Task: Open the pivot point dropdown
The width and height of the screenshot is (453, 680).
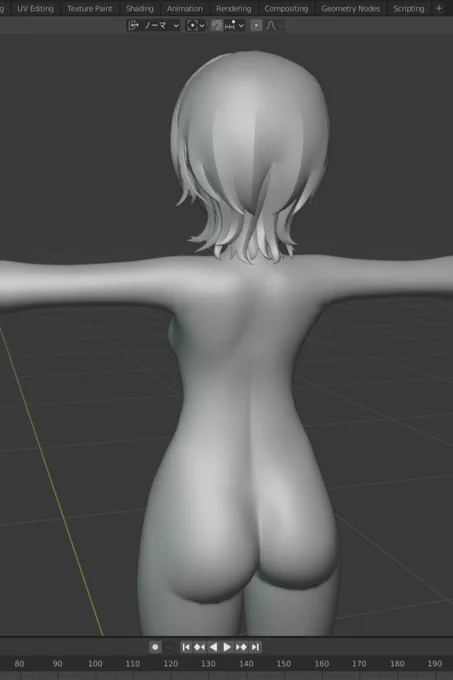Action: point(196,26)
